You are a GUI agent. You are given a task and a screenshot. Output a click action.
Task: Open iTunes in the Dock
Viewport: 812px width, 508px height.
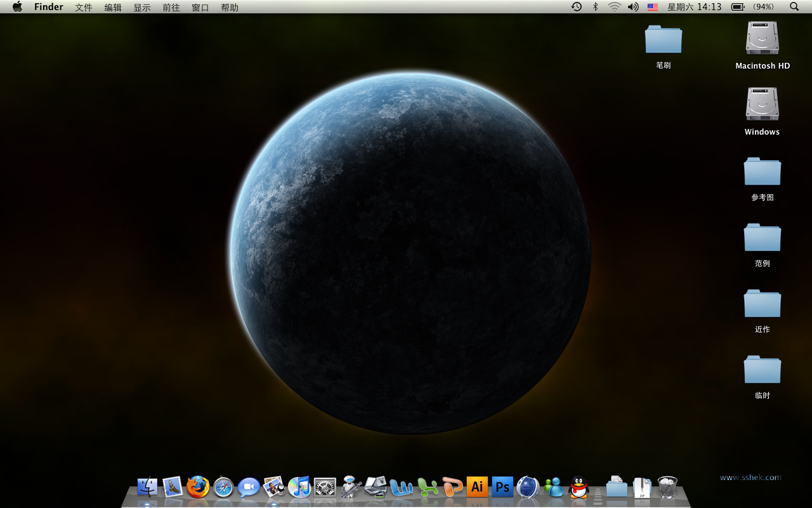299,487
